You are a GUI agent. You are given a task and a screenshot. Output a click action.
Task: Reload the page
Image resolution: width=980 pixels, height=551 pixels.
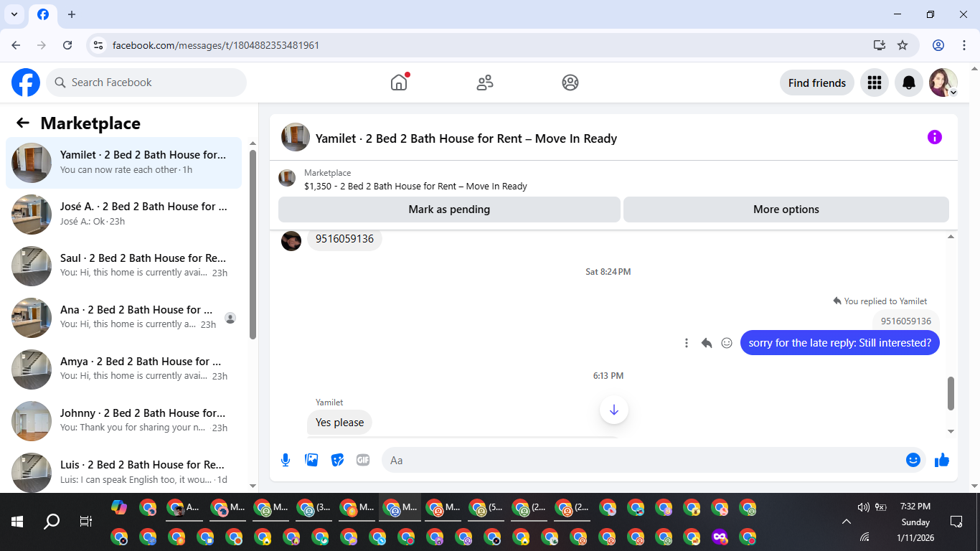pos(67,45)
